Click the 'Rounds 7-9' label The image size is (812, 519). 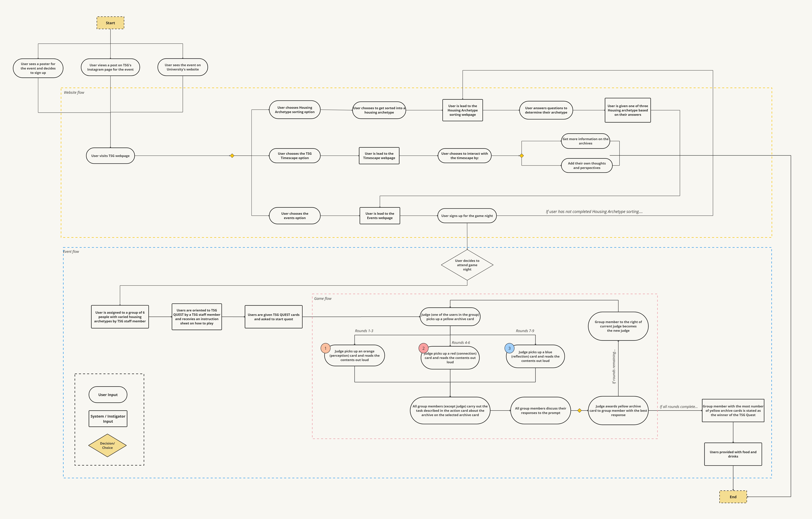pos(525,331)
